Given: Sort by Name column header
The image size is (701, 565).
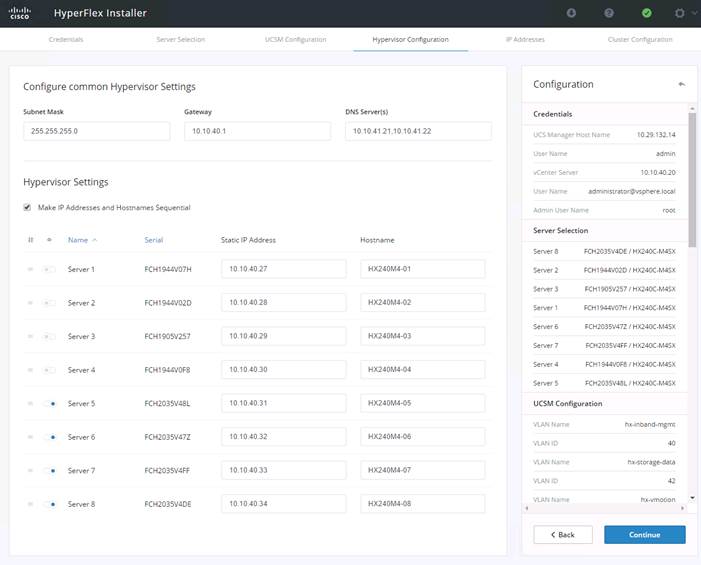Looking at the screenshot, I should [78, 240].
